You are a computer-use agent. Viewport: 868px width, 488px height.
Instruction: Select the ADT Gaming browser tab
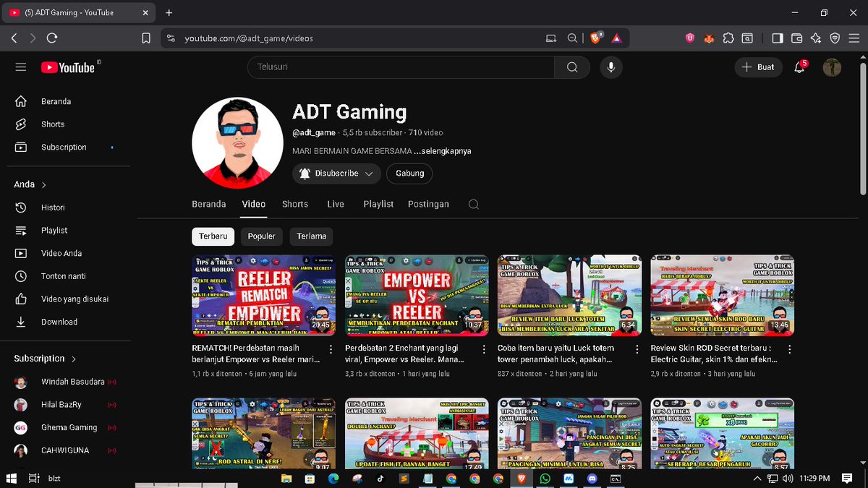point(78,12)
